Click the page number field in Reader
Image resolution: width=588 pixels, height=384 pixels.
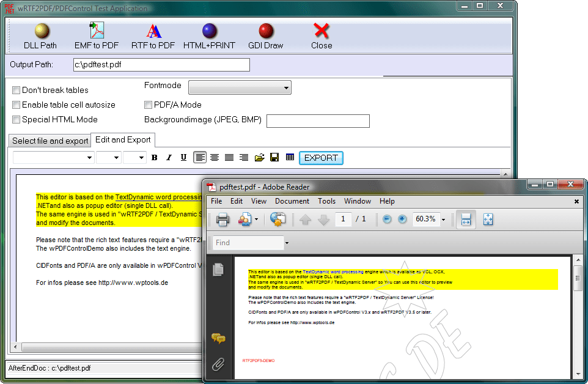click(343, 219)
